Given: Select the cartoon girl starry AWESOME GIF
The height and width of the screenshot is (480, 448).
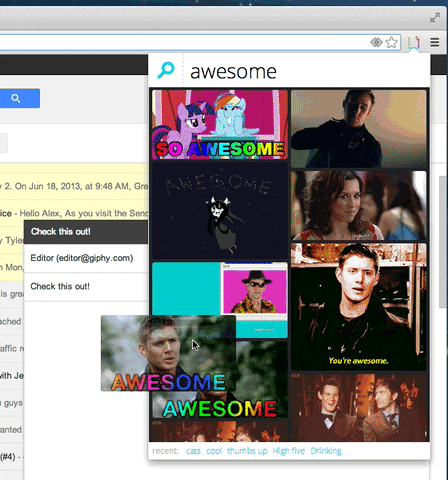Looking at the screenshot, I should point(220,211).
